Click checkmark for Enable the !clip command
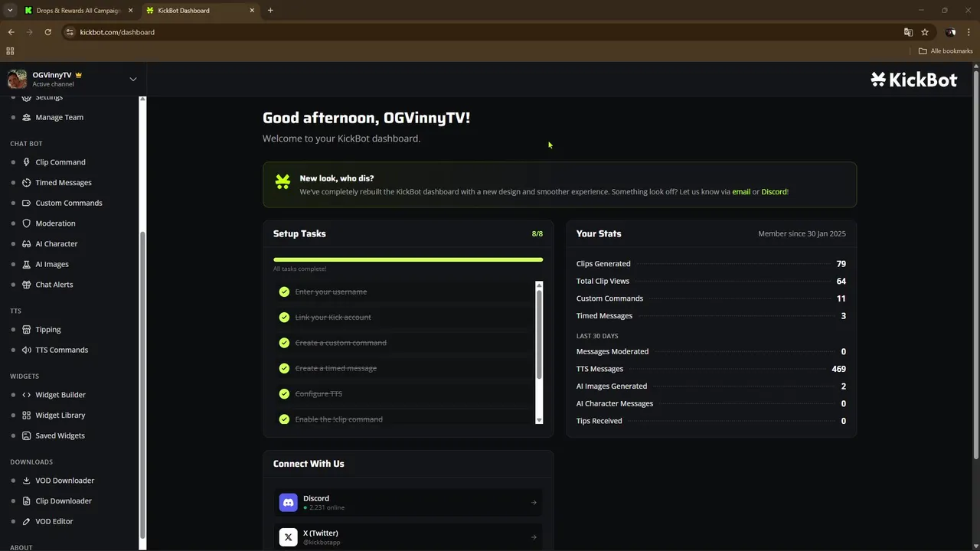 tap(284, 419)
